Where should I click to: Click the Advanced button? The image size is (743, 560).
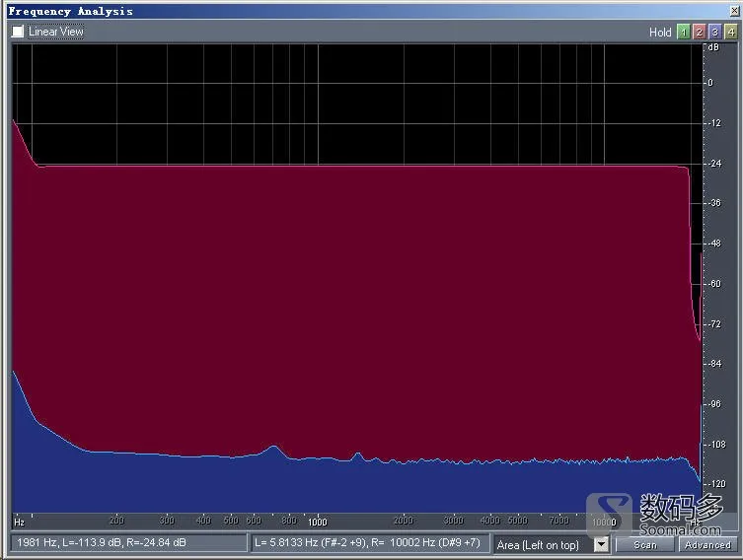(707, 545)
